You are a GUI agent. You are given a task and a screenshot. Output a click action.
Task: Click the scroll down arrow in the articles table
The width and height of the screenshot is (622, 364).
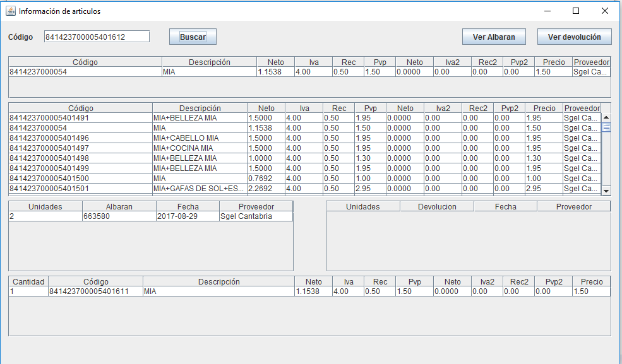[606, 191]
